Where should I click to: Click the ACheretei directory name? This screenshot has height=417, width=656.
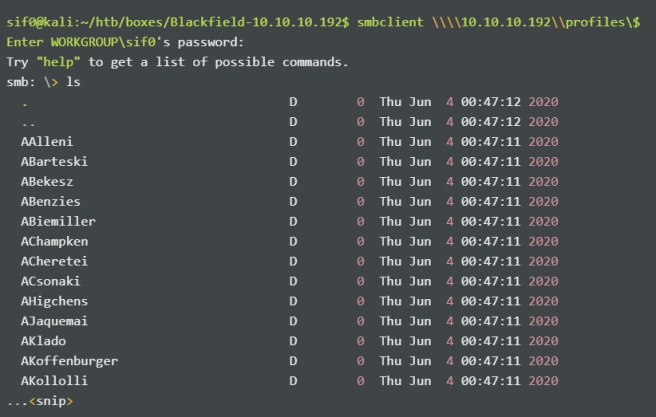(x=54, y=261)
